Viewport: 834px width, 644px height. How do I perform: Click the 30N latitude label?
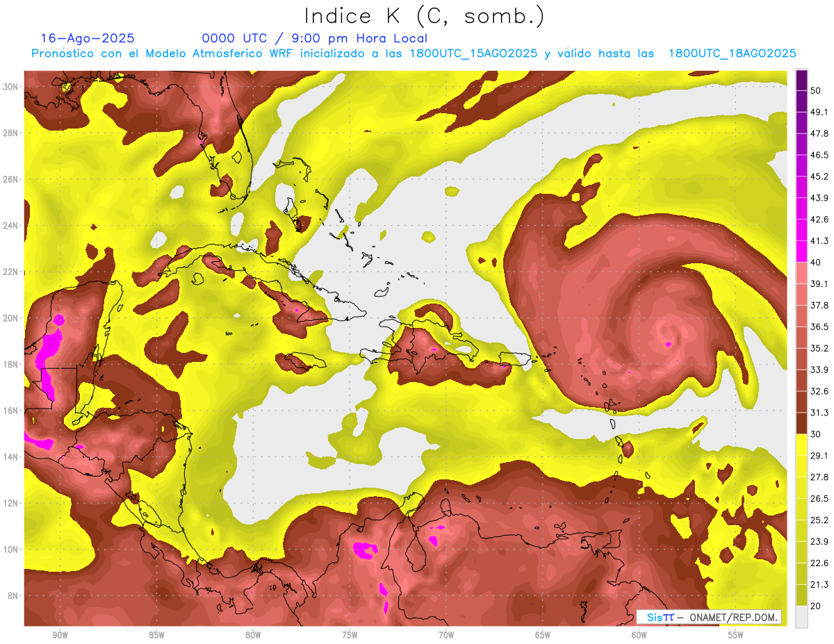[x=11, y=87]
